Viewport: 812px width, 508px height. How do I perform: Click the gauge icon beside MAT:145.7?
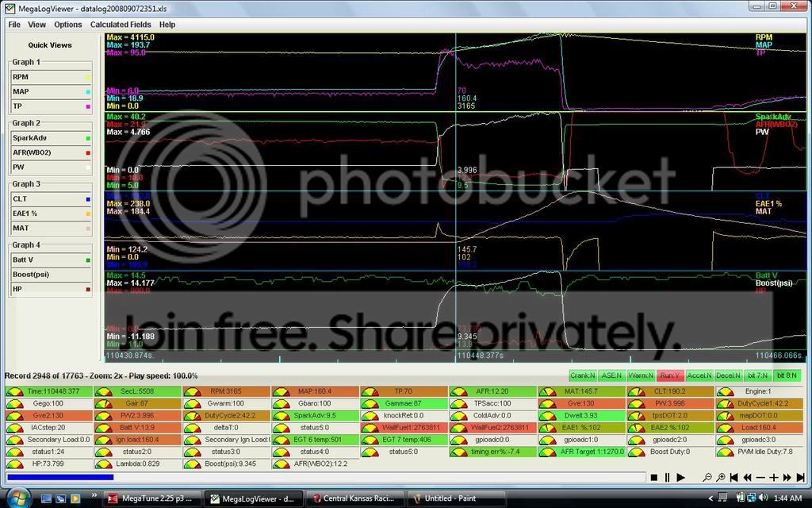coord(547,392)
